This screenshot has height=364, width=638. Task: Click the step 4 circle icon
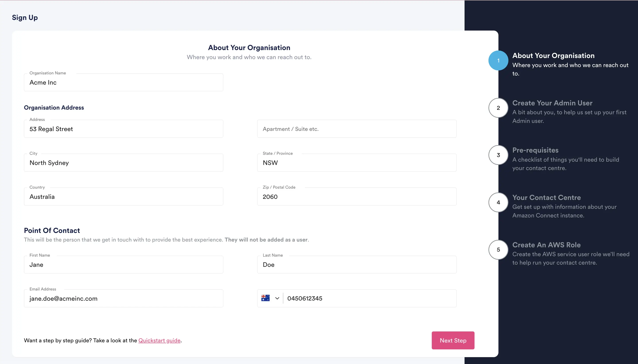498,202
